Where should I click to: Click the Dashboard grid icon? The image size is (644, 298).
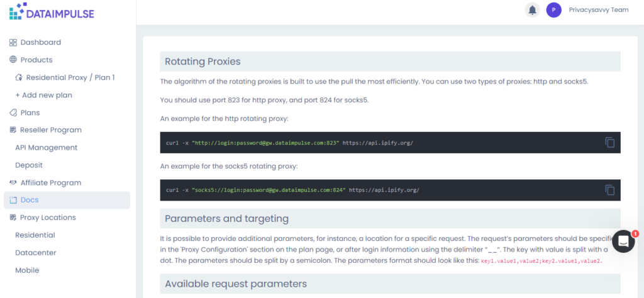tap(13, 43)
